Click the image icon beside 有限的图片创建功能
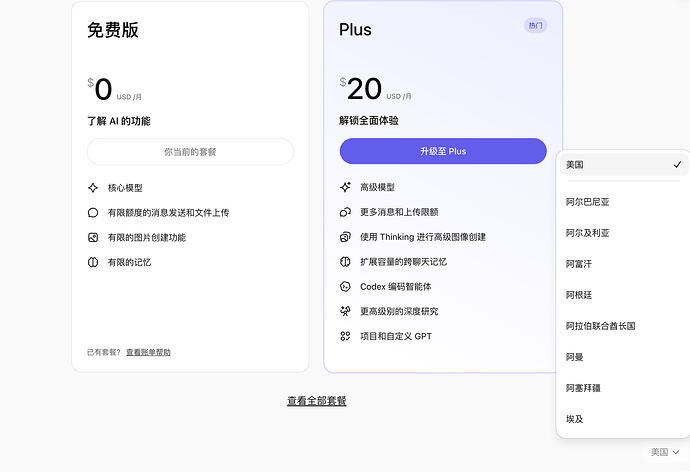Screen dimensions: 690x472 [x=93, y=238]
